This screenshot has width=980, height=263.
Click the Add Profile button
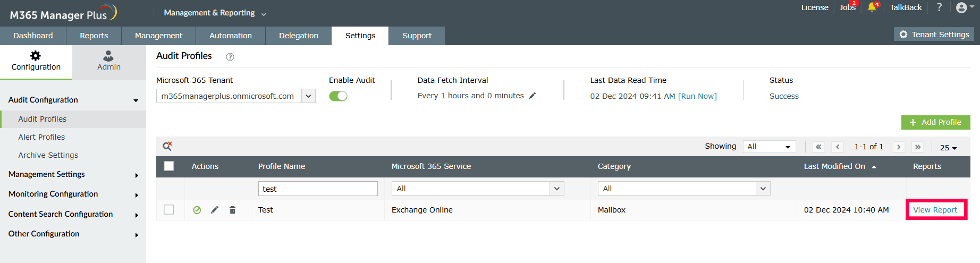click(x=935, y=122)
